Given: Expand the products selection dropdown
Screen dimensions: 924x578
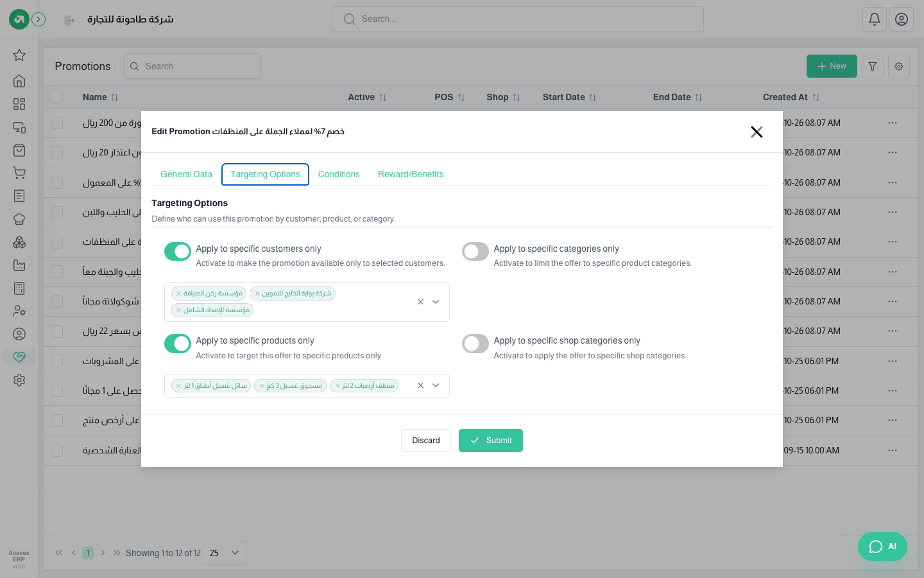Looking at the screenshot, I should pyautogui.click(x=436, y=385).
